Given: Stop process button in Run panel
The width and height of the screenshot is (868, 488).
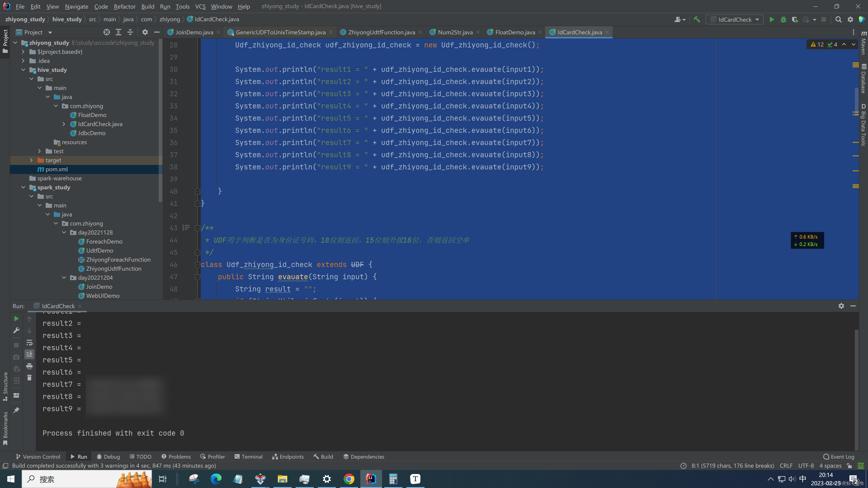Looking at the screenshot, I should pyautogui.click(x=16, y=345).
